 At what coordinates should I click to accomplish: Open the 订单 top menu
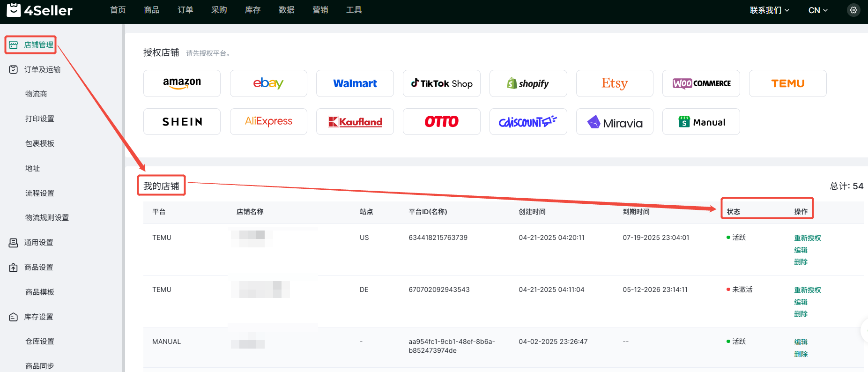pos(185,10)
